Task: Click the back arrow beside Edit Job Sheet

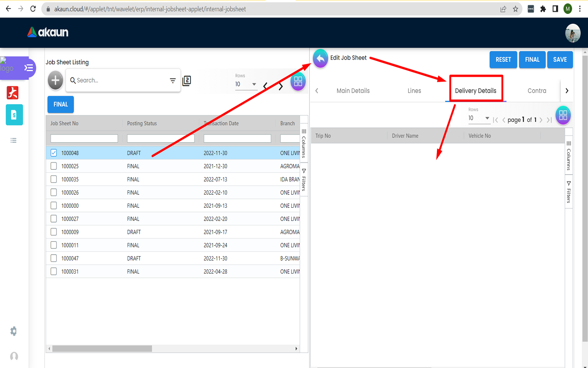Action: coord(321,59)
